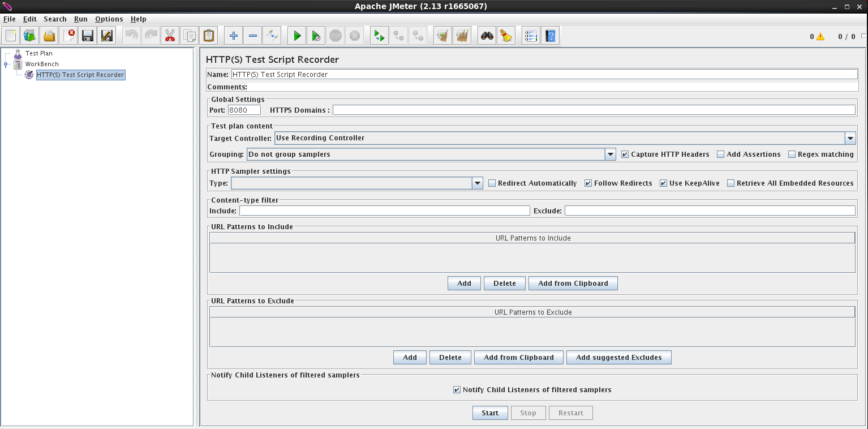
Task: Click the Undo arrow icon
Action: pyautogui.click(x=132, y=36)
